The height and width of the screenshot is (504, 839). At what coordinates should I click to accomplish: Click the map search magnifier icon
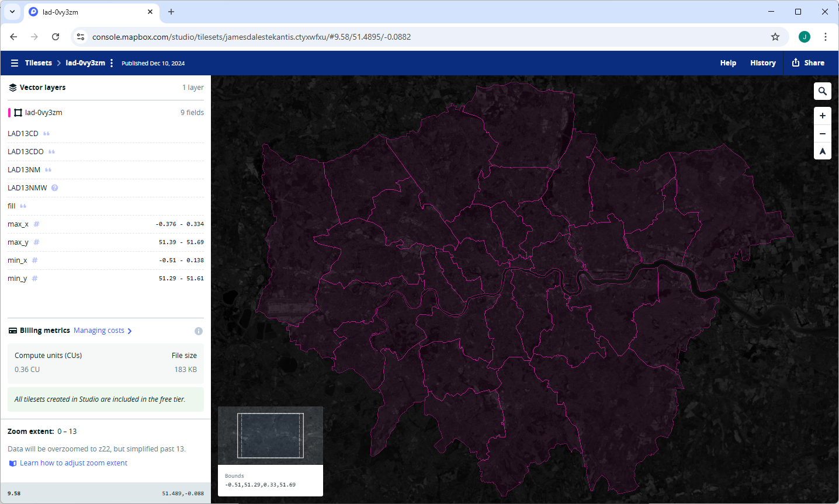click(822, 91)
